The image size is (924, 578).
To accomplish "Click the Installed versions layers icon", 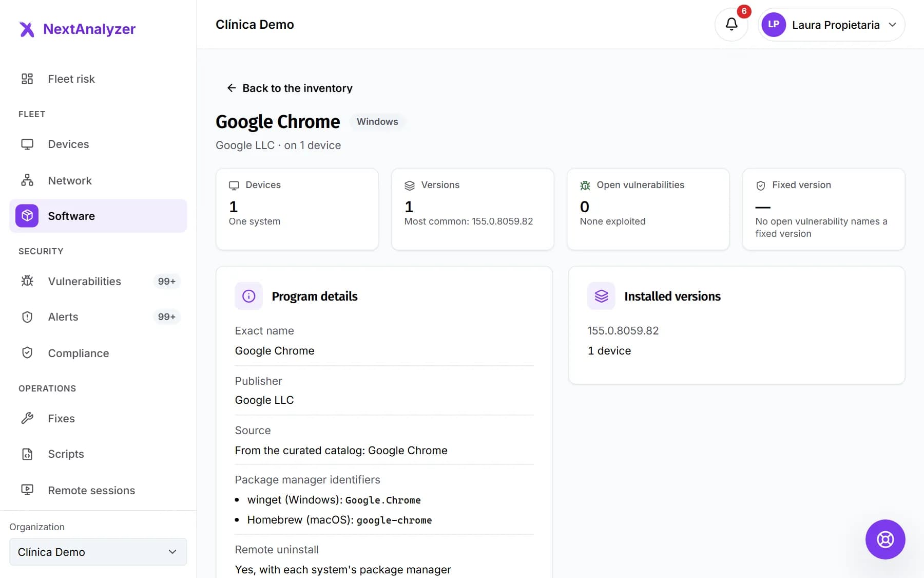I will (601, 296).
